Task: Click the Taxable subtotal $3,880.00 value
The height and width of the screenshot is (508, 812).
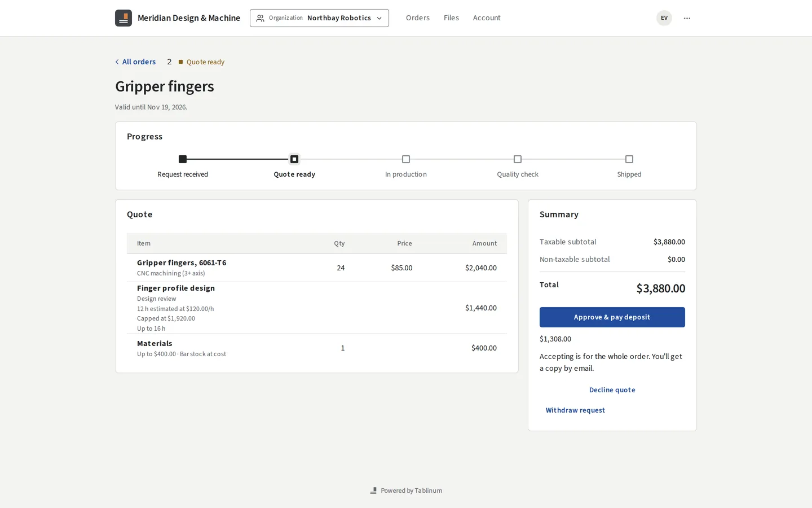Action: pos(669,242)
